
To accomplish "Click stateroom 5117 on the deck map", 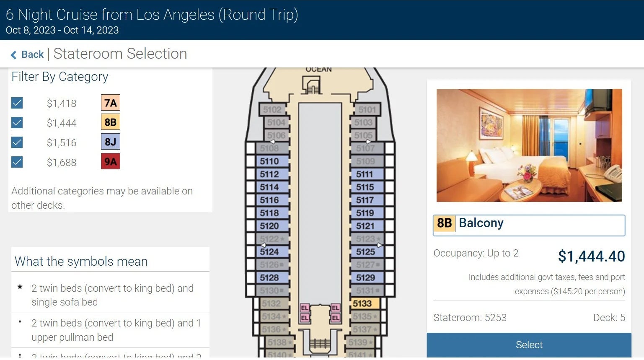I will (365, 200).
